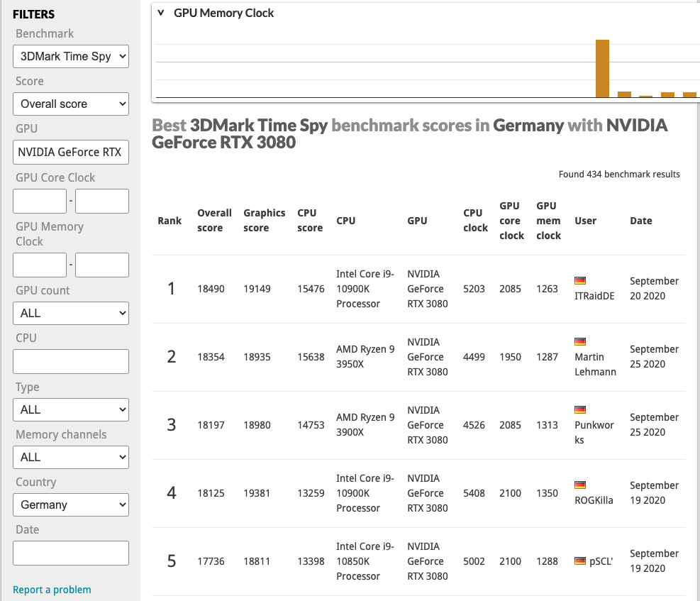Click the GPU Core Clock maximum field
The image size is (700, 601).
coord(102,201)
